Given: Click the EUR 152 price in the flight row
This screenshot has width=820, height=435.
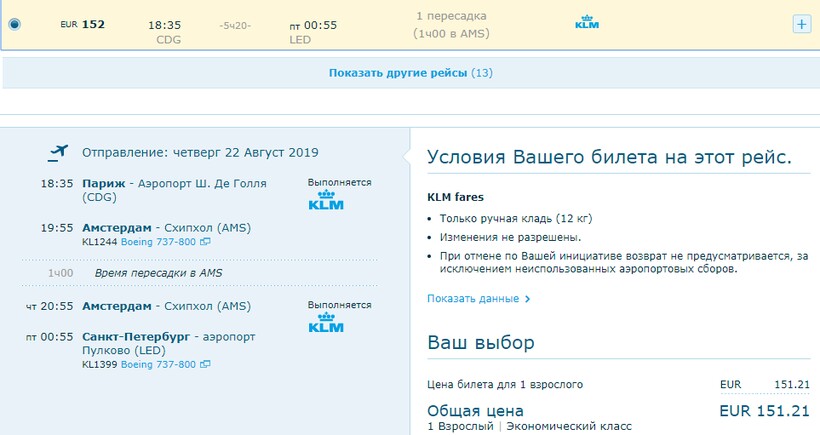Looking at the screenshot, I should tap(84, 24).
